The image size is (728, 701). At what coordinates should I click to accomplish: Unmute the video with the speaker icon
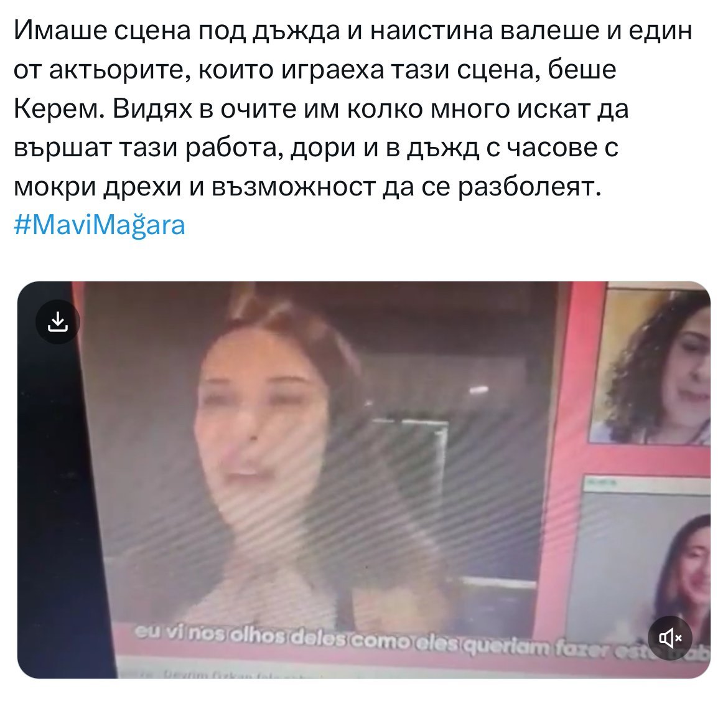point(670,638)
